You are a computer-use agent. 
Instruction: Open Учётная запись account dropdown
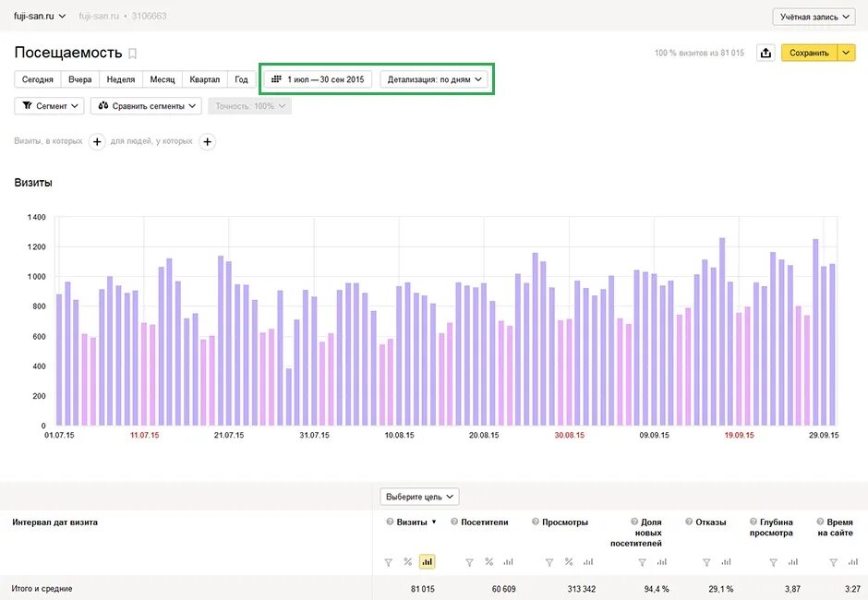pos(814,18)
